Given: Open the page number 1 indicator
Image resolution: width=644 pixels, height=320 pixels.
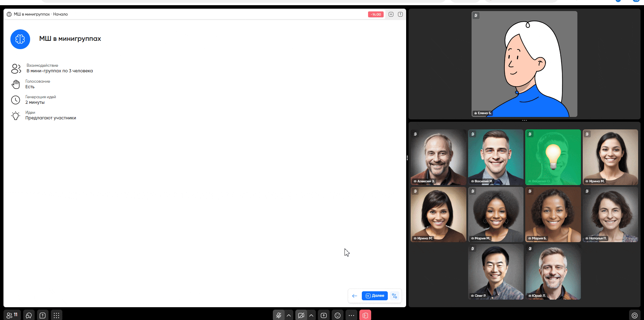Looking at the screenshot, I should click(400, 14).
